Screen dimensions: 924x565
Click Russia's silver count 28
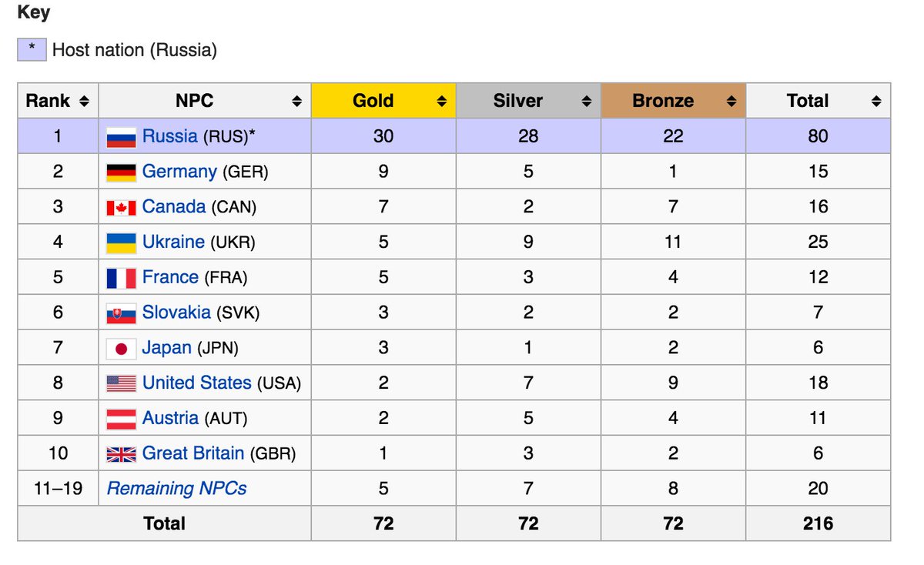point(528,137)
